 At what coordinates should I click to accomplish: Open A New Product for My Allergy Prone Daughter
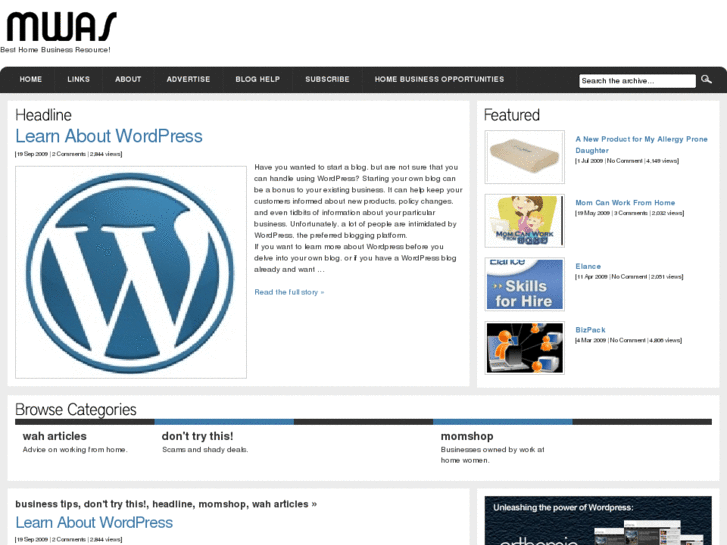641,145
